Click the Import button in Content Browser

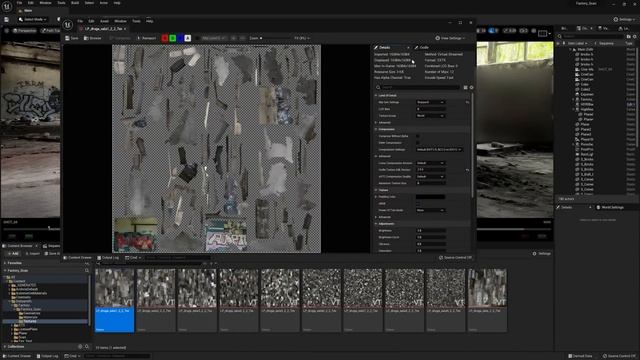coord(33,253)
